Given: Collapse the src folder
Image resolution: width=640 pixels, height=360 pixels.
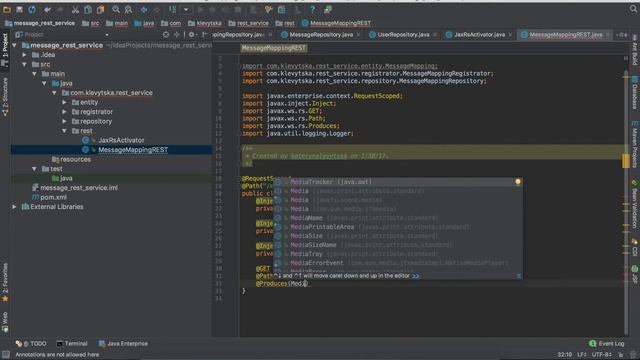Looking at the screenshot, I should [x=24, y=64].
